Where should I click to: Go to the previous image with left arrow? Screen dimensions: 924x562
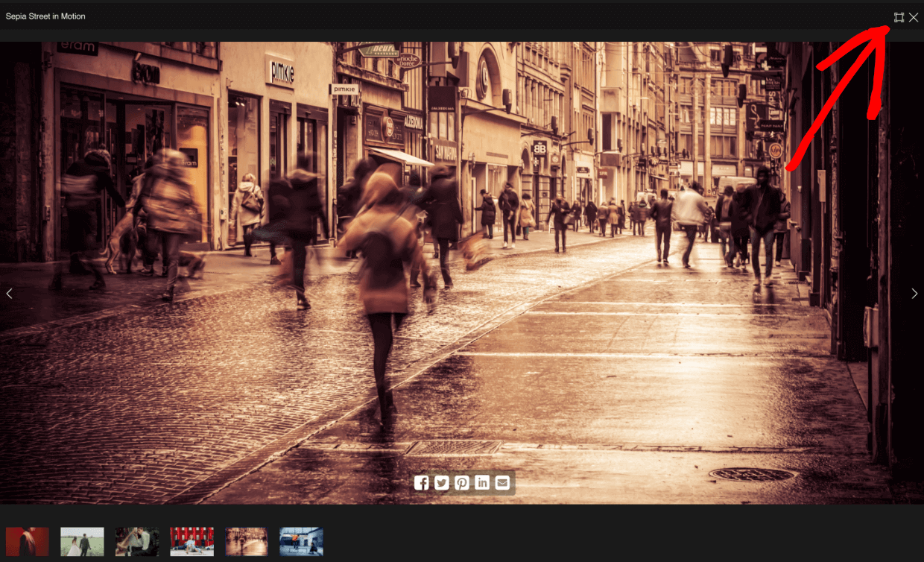[x=9, y=293]
